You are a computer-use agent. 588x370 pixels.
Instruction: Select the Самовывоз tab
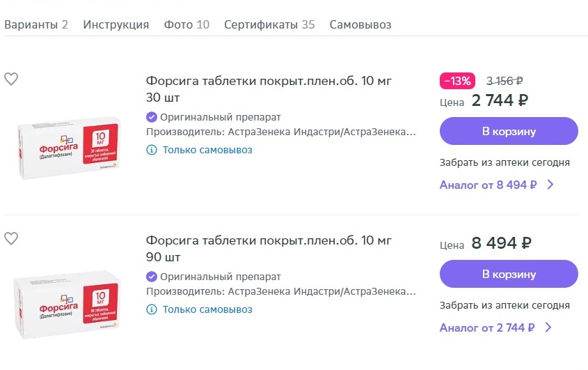tap(360, 25)
